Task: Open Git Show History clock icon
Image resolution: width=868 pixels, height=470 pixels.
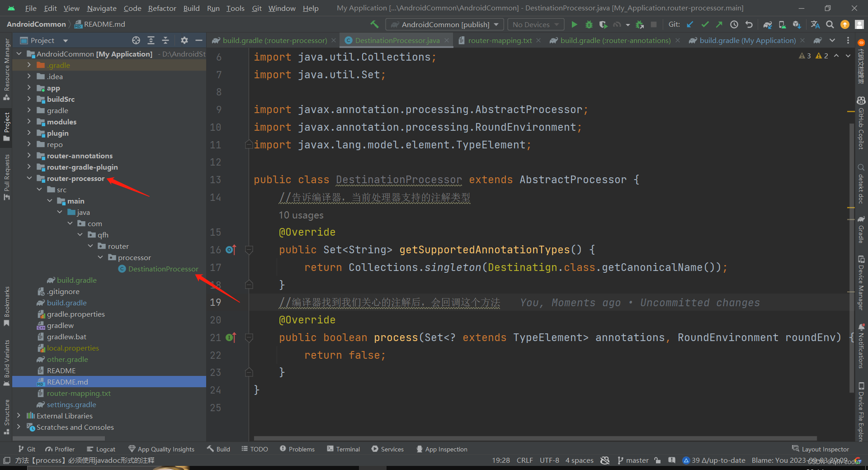Action: coord(734,24)
